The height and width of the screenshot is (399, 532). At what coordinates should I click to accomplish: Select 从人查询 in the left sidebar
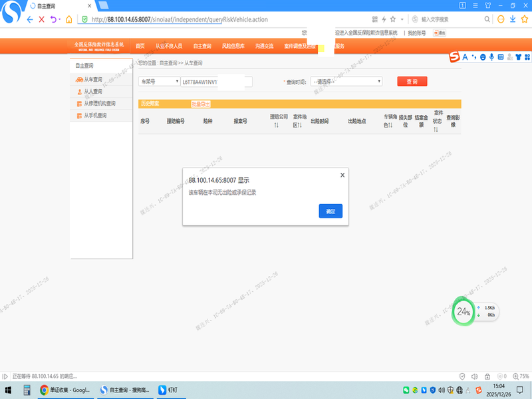[x=93, y=91]
